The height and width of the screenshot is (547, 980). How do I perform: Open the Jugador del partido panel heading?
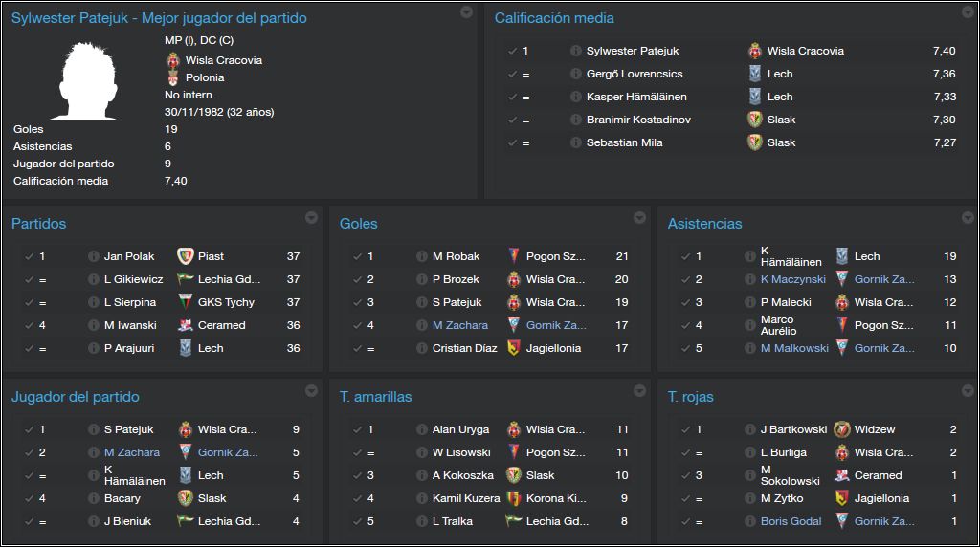[75, 397]
